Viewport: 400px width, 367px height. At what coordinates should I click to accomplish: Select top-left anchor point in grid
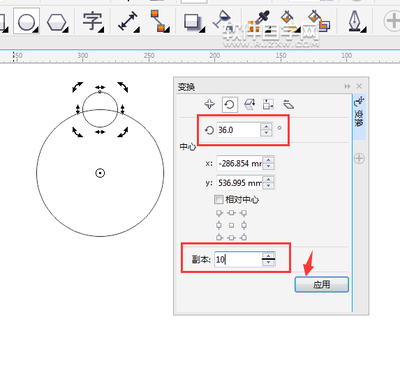click(x=219, y=213)
